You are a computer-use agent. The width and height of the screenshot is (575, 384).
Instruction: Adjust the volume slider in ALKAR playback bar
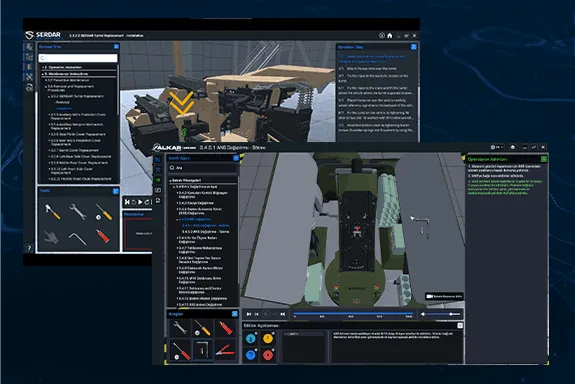(x=444, y=314)
